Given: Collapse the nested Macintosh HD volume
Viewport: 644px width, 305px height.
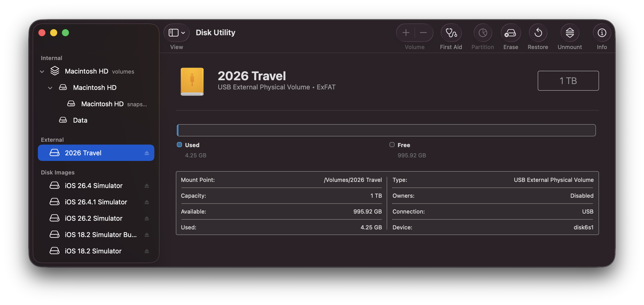Looking at the screenshot, I should (50, 88).
